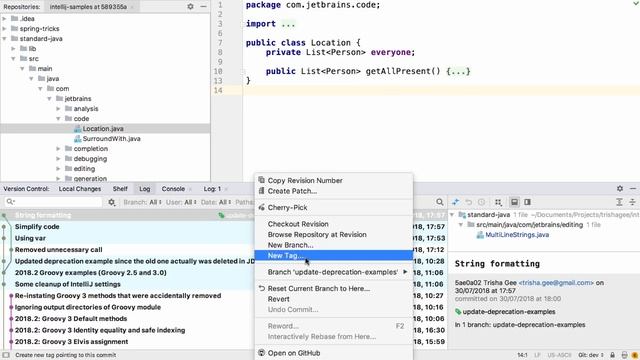
Task: Hide the Version Control tool window
Action: click(x=633, y=189)
